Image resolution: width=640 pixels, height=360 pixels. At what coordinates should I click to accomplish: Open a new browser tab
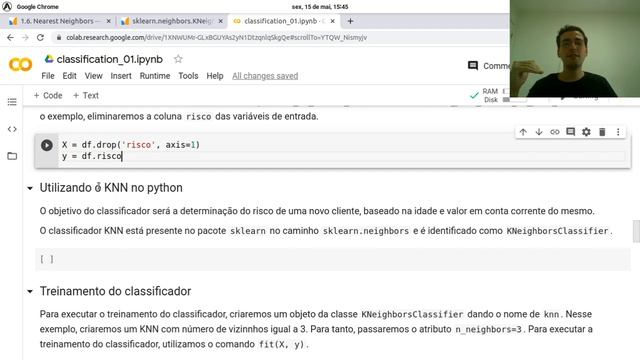(350, 21)
